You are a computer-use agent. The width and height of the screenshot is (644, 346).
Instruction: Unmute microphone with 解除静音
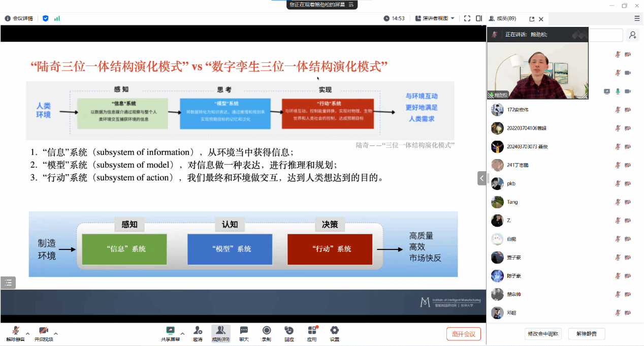tap(15, 333)
